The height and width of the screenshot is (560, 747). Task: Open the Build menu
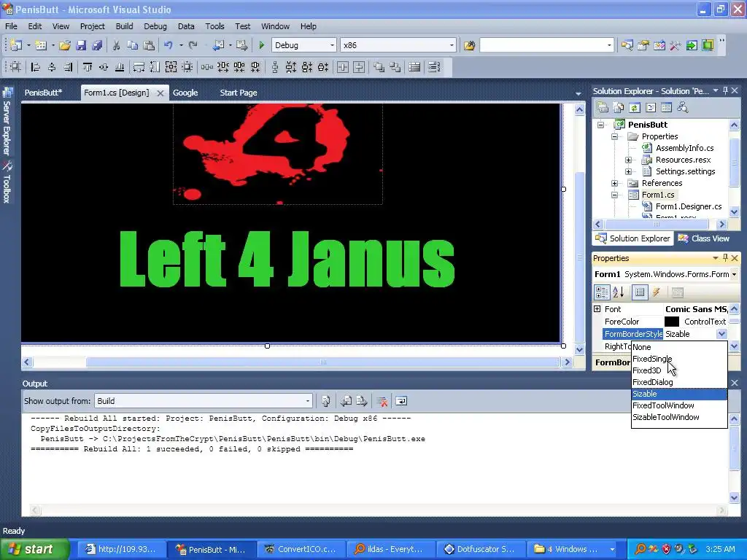point(124,26)
